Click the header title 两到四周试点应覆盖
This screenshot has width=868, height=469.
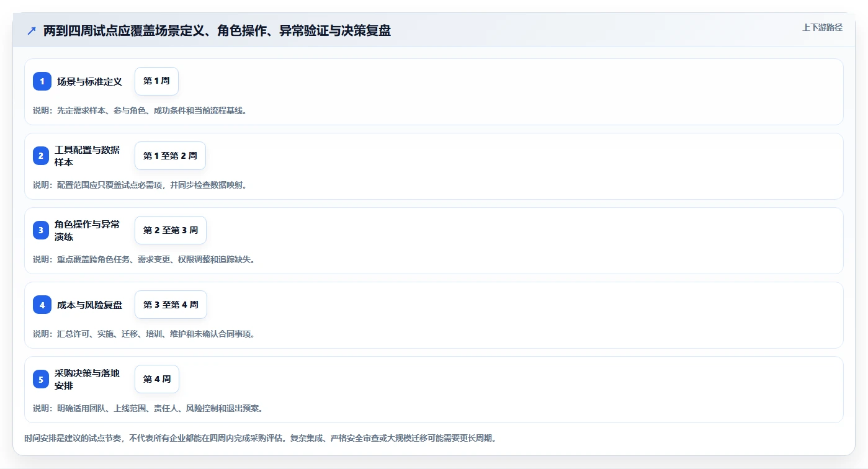(217, 30)
